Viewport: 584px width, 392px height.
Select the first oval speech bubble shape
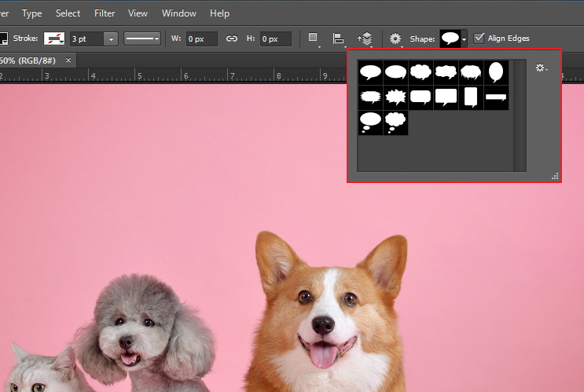pos(370,72)
